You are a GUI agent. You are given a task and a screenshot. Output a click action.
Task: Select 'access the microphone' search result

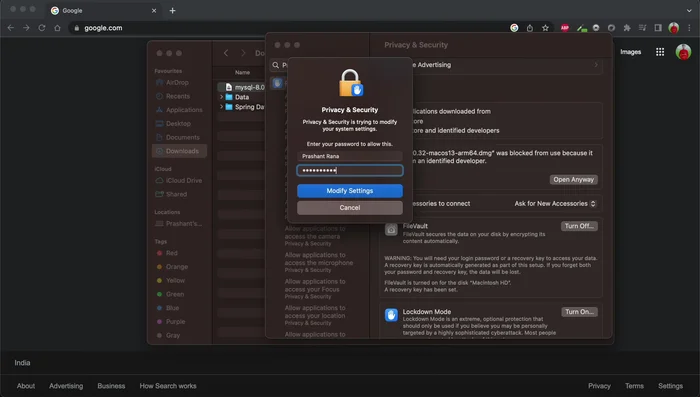pos(319,263)
